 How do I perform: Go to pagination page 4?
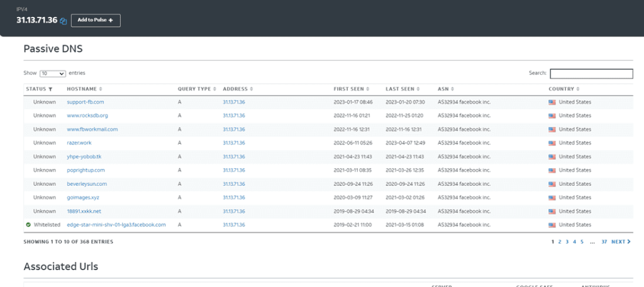(x=575, y=242)
